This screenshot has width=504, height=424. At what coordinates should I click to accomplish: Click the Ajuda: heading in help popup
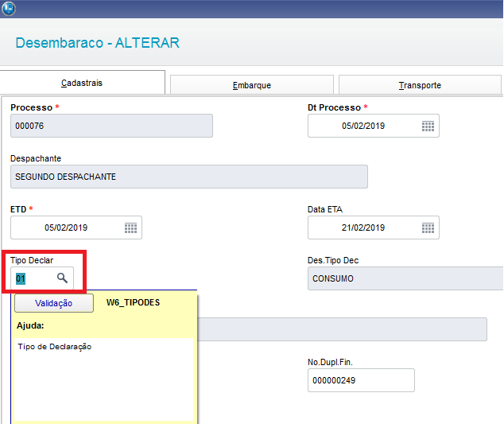30,325
